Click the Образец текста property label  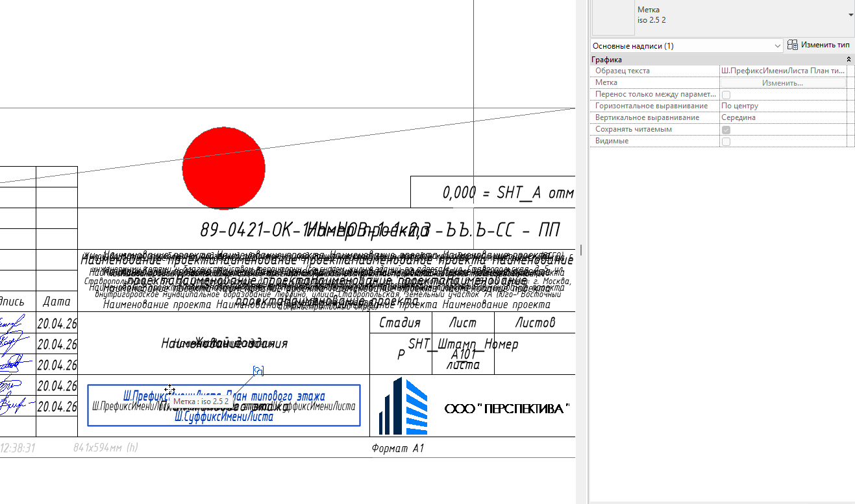[x=623, y=71]
